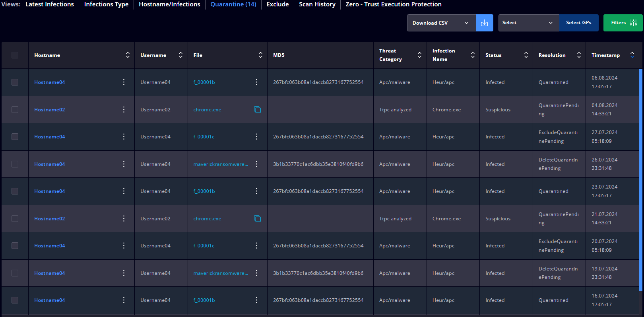The width and height of the screenshot is (644, 317).
Task: Open the Scan History view
Action: point(317,4)
